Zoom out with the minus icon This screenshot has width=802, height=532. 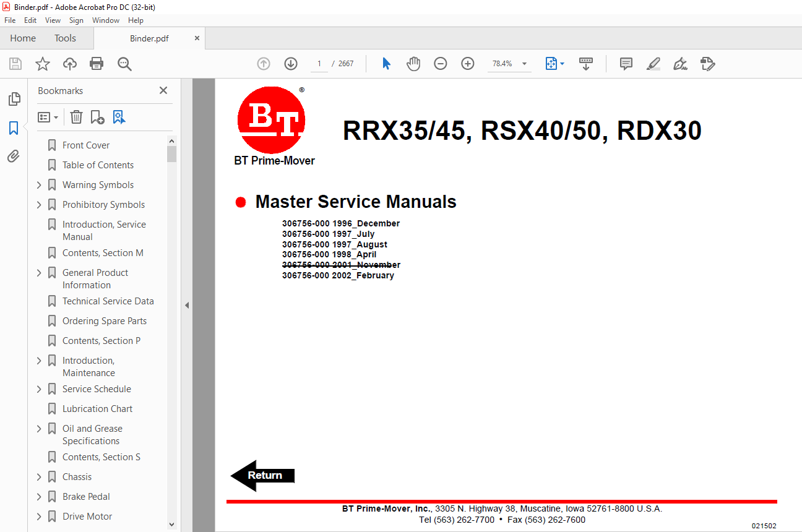click(x=441, y=64)
